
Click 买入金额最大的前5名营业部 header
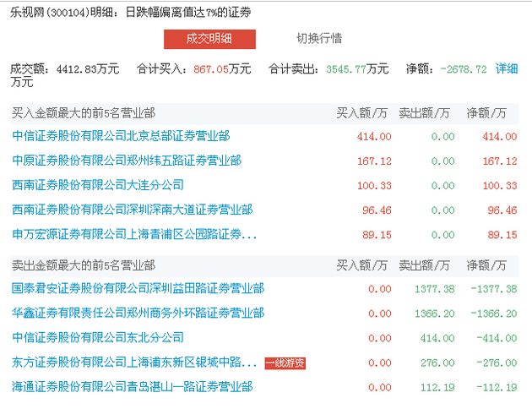click(x=84, y=113)
